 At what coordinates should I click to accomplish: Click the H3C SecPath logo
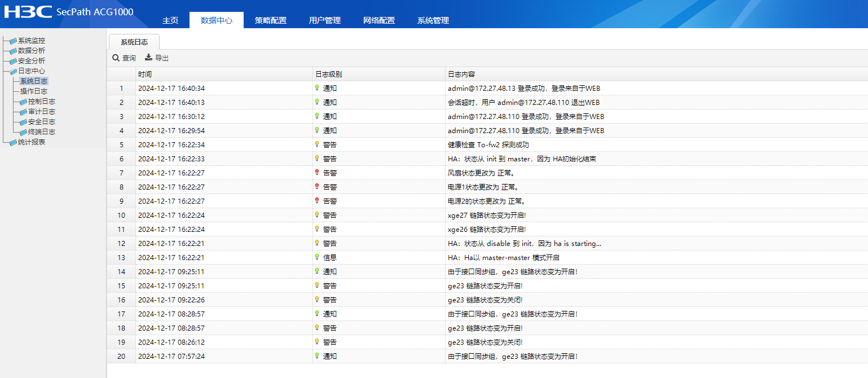click(68, 12)
